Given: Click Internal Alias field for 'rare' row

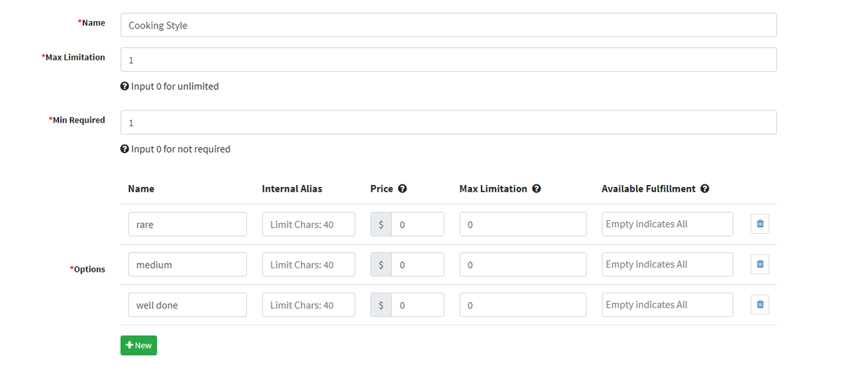Looking at the screenshot, I should 308,224.
